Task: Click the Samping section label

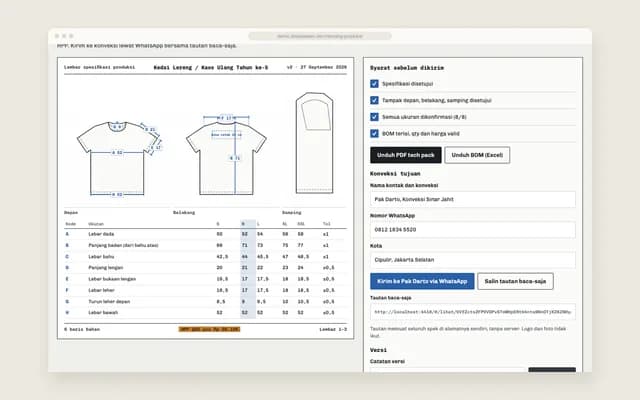Action: tap(291, 213)
